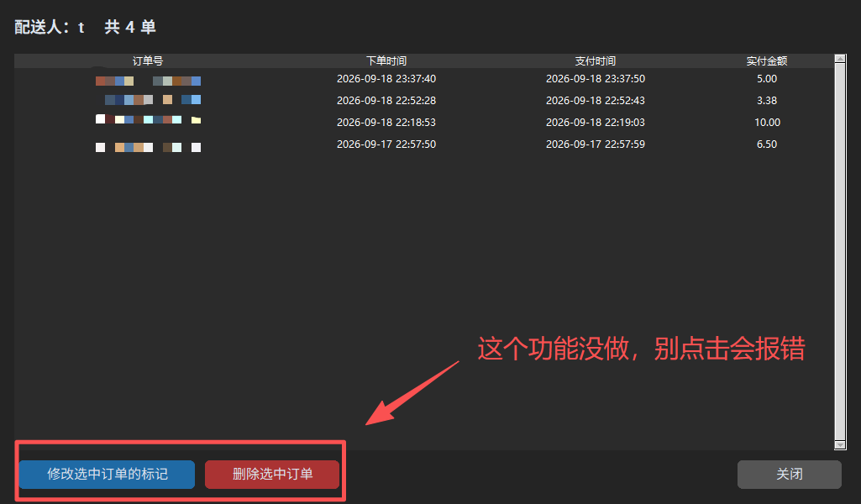
Task: Click the scrollbar up arrow
Action: click(x=840, y=60)
